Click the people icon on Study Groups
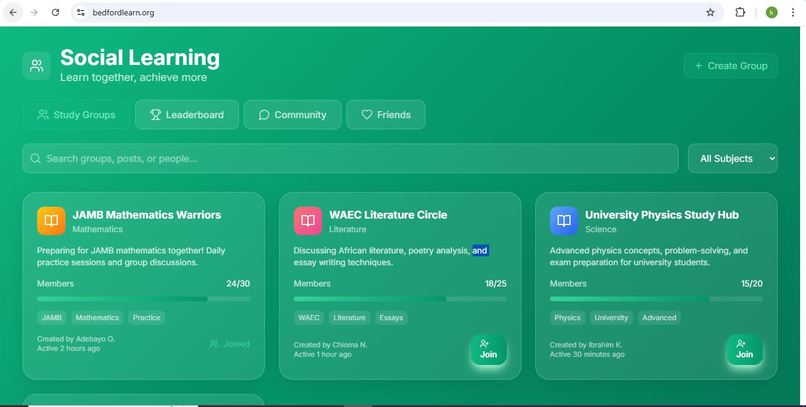Screen dimensions: 806x407 point(43,115)
